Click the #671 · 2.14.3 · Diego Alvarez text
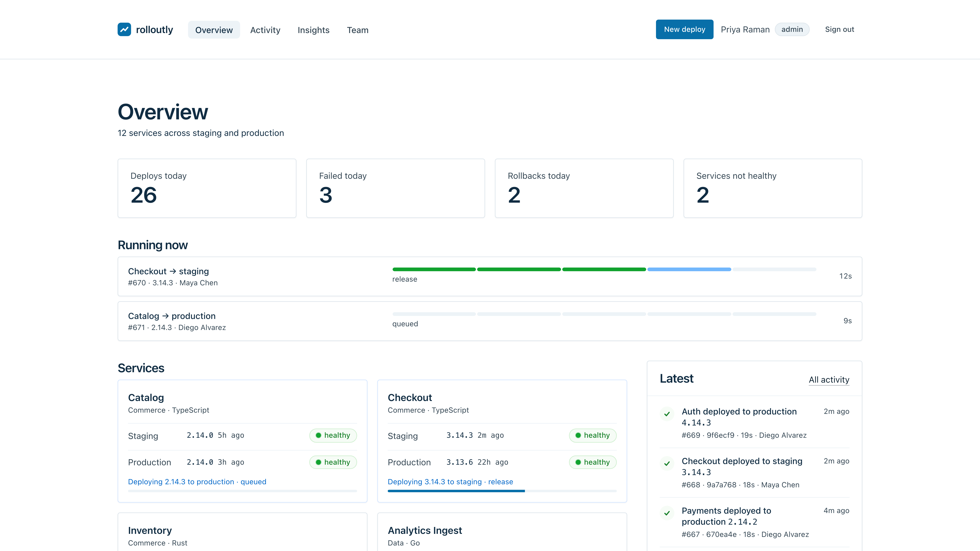Viewport: 980px width, 551px height. (177, 327)
